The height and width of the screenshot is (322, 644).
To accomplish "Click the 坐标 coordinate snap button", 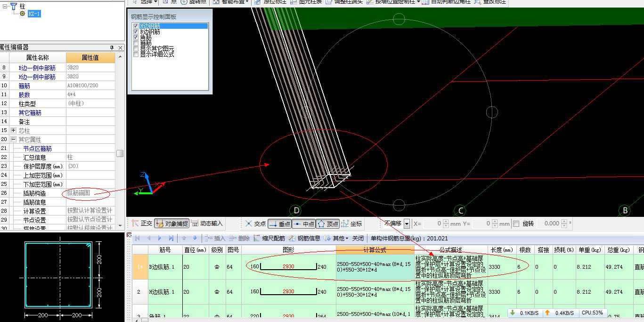I will click(352, 223).
